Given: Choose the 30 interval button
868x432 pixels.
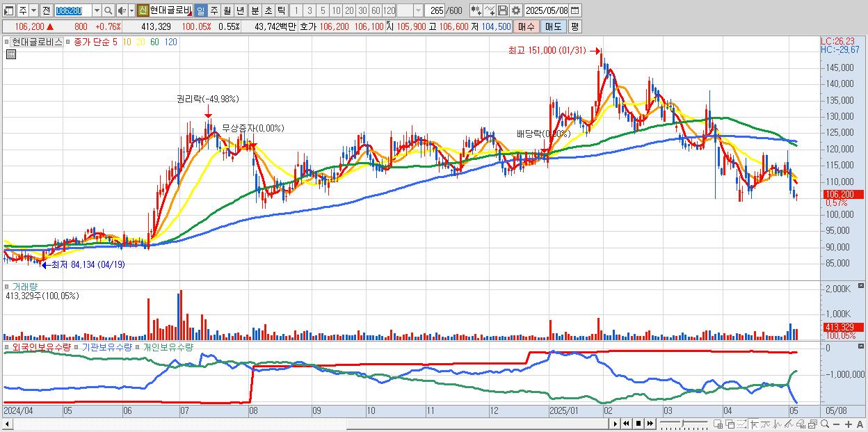Looking at the screenshot, I should coord(362,10).
